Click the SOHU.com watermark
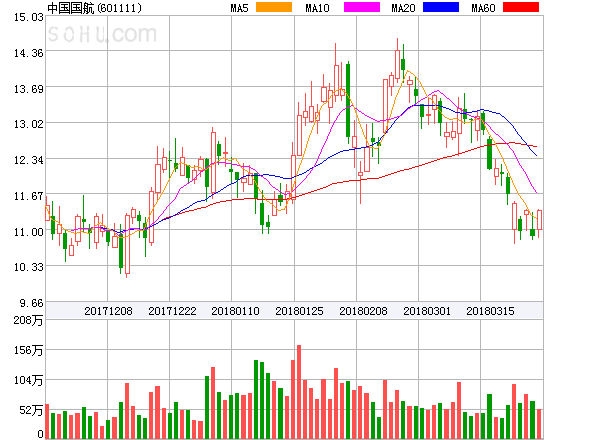Screen dimensions: 600x440 tap(101, 35)
